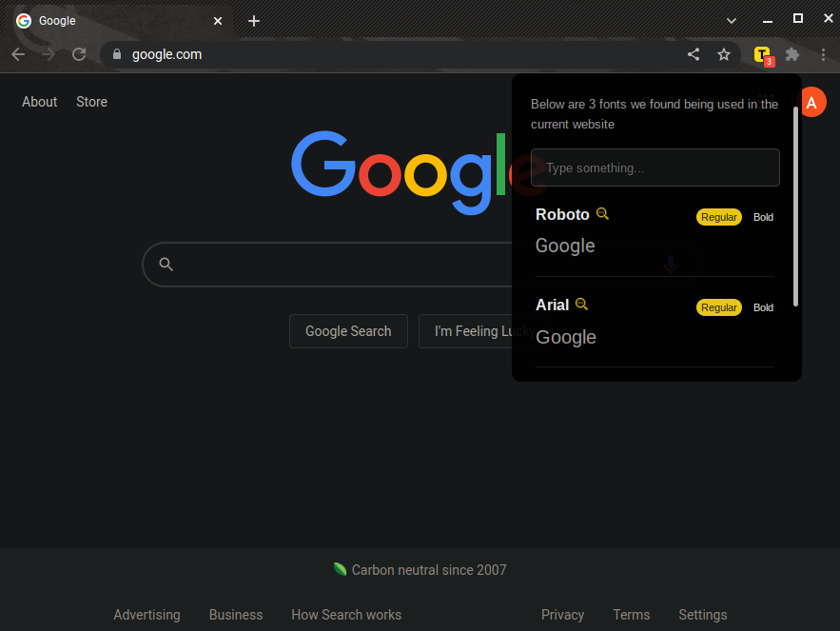Open the Settings footer menu
This screenshot has height=631, width=840.
(x=703, y=615)
